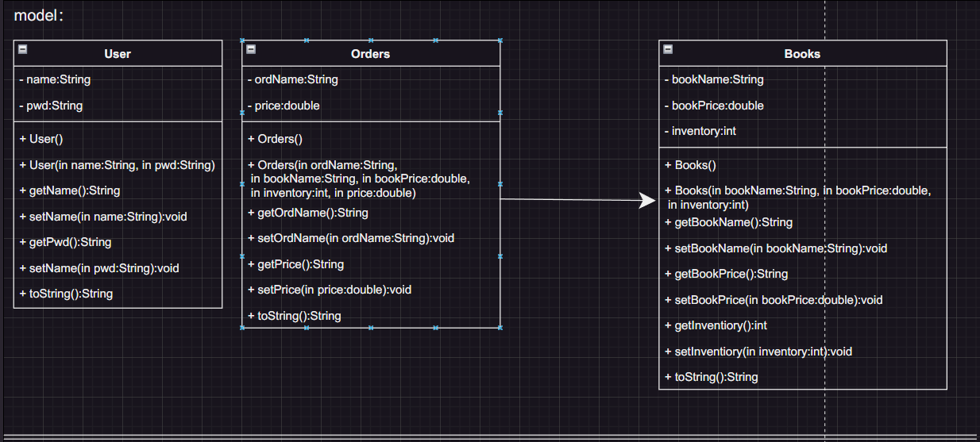This screenshot has width=980, height=442.
Task: Collapse the Orders class box
Action: [x=251, y=49]
